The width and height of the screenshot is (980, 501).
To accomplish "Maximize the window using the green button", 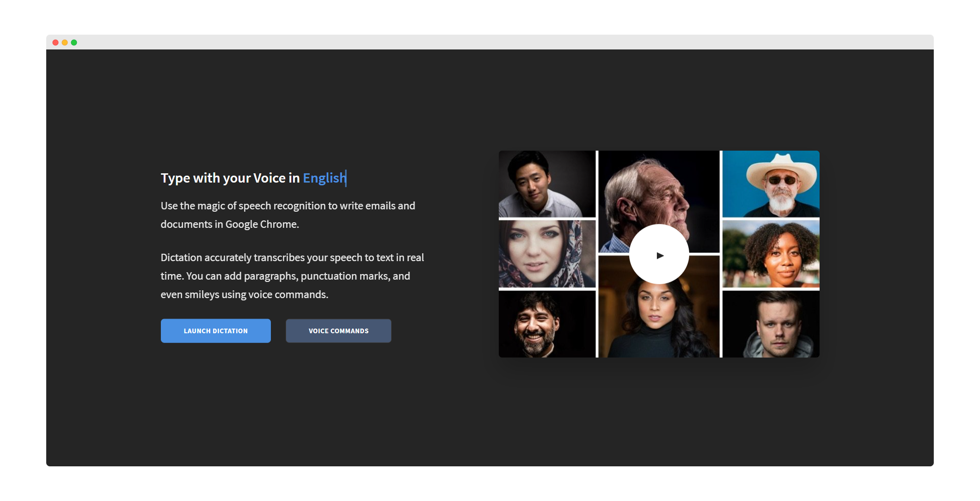I will coord(74,43).
